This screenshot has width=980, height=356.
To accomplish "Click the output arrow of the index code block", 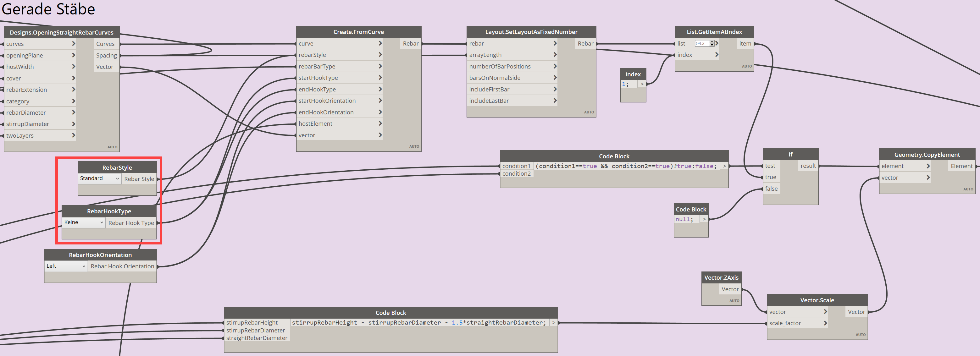I will [x=642, y=84].
